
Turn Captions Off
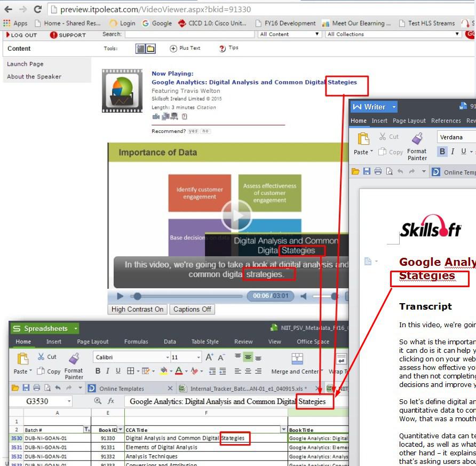(x=192, y=309)
